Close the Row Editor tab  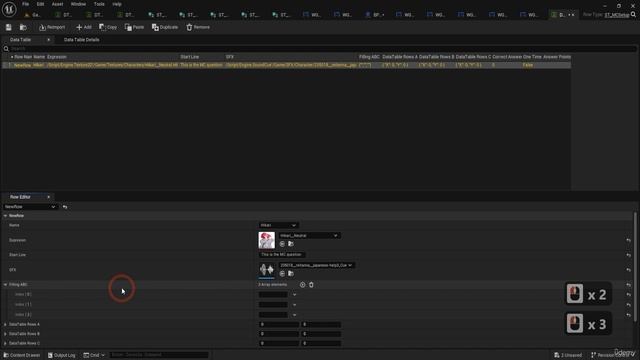click(x=49, y=197)
